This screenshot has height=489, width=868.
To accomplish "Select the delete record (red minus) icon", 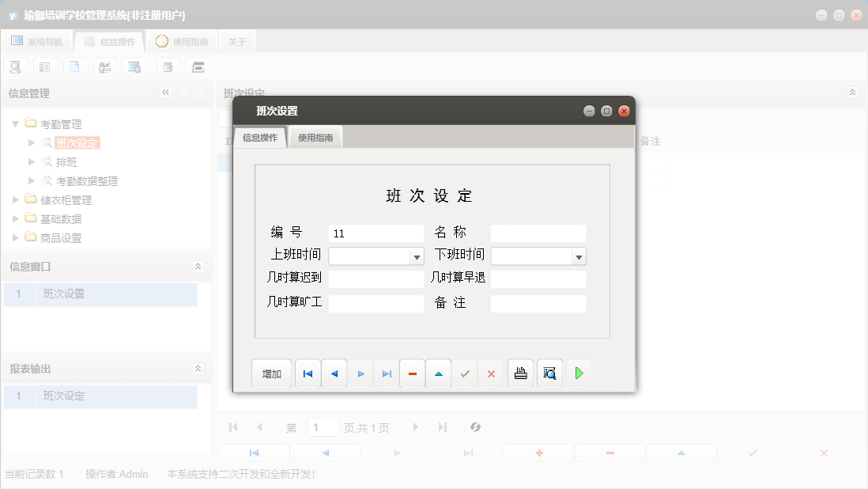I will click(x=412, y=373).
